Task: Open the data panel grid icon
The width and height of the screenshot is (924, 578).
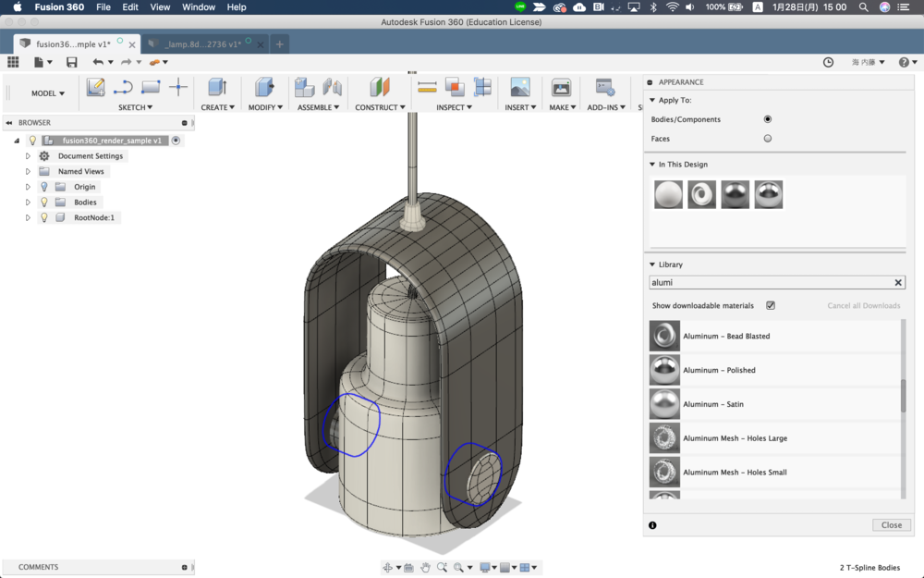Action: pyautogui.click(x=13, y=62)
